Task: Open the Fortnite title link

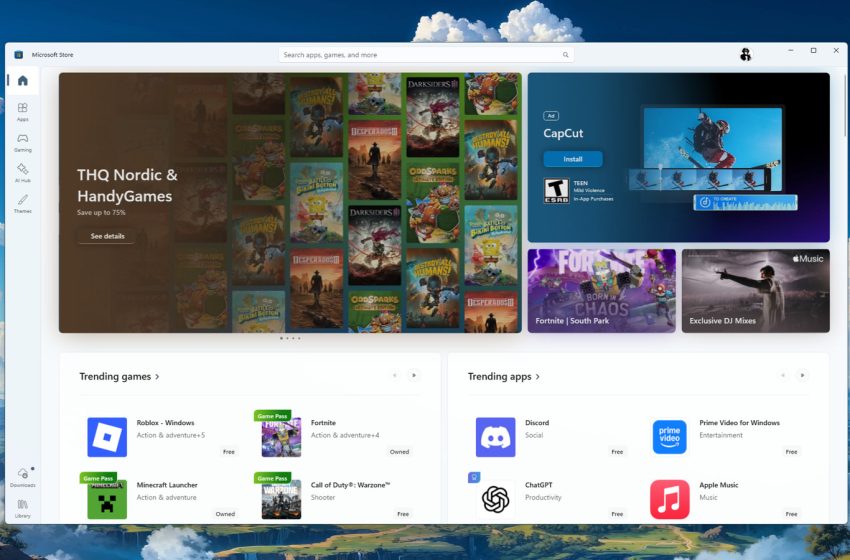Action: click(x=323, y=423)
